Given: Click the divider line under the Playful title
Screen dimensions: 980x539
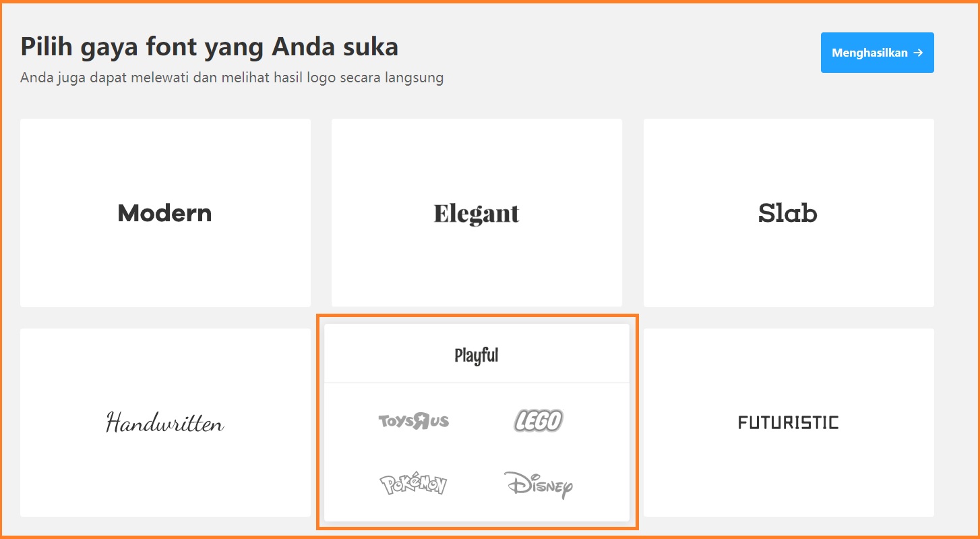Looking at the screenshot, I should pyautogui.click(x=477, y=382).
